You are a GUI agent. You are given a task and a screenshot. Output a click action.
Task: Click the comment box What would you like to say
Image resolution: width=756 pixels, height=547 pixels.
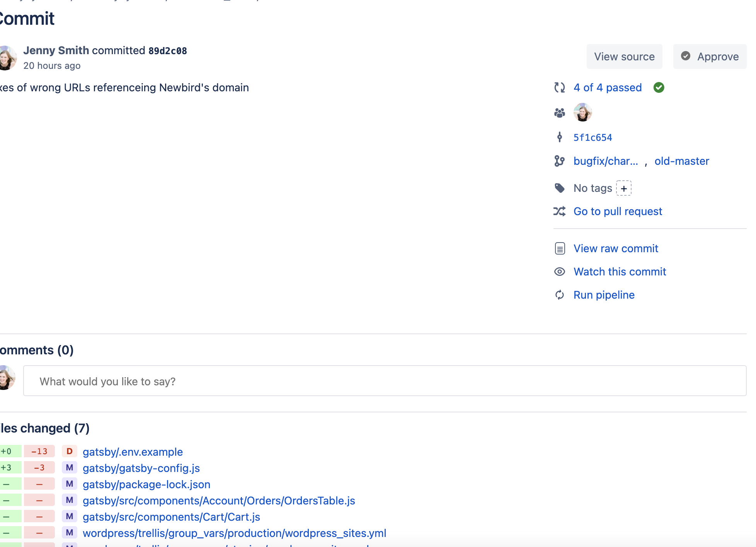click(x=385, y=381)
